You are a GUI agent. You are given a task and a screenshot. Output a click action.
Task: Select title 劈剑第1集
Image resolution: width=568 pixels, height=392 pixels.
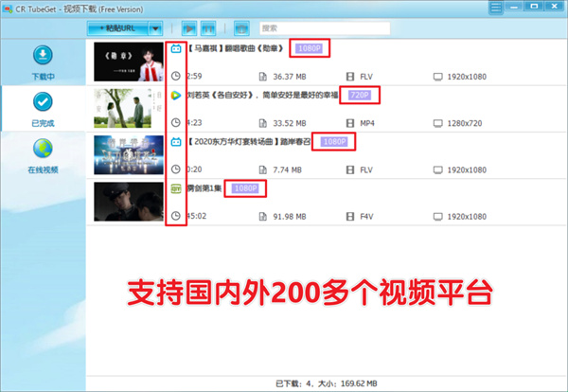pyautogui.click(x=204, y=188)
